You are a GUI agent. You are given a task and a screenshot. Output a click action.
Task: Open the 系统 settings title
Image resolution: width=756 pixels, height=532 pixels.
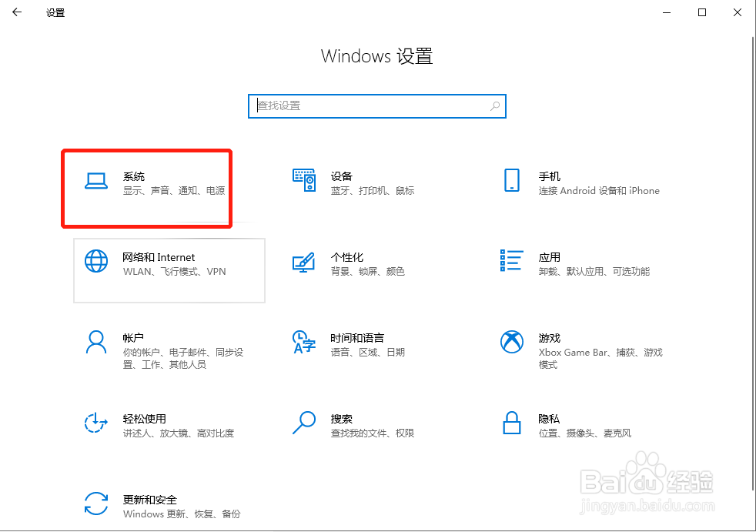(x=134, y=176)
